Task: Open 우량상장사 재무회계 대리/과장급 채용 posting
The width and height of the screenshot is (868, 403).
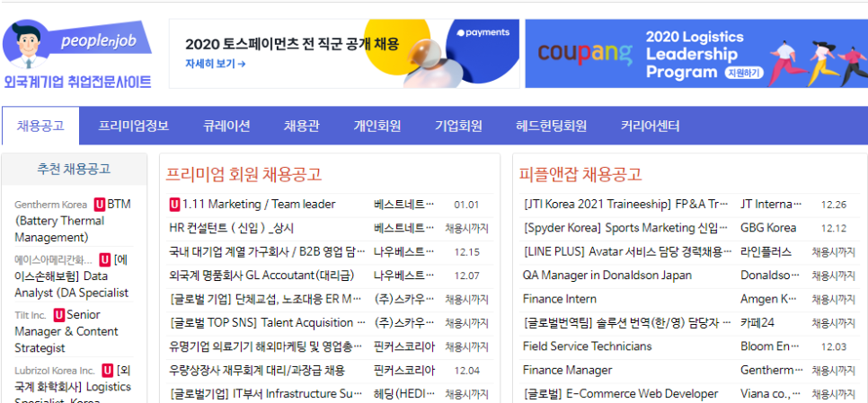Action: click(257, 371)
